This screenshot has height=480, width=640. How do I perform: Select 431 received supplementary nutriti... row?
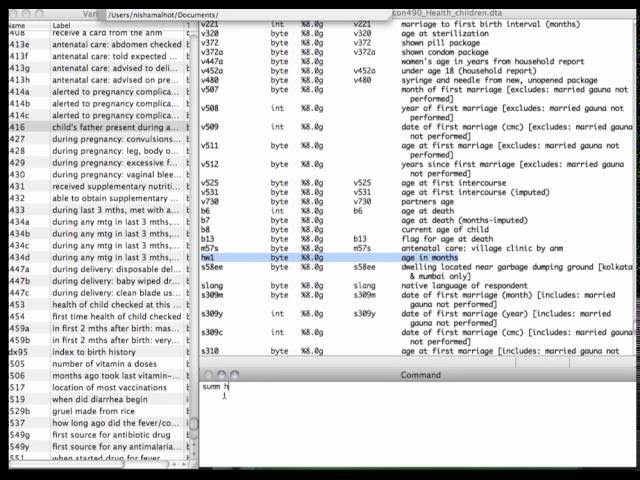[x=99, y=187]
